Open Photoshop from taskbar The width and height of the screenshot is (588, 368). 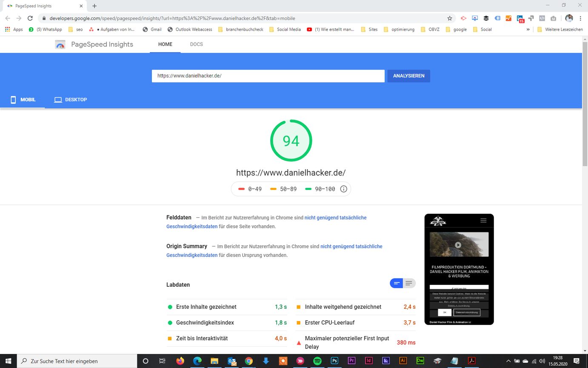[x=335, y=361]
